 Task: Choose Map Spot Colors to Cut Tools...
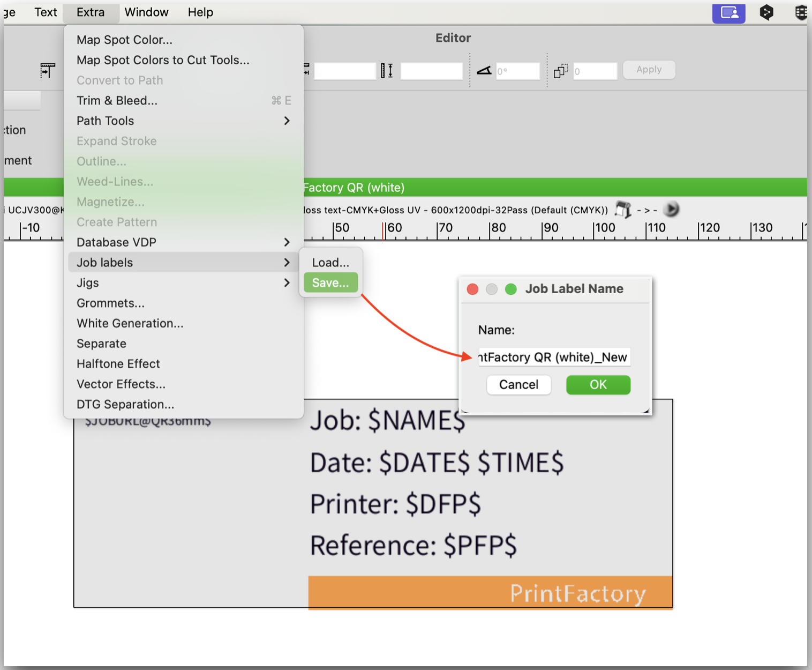(x=183, y=60)
